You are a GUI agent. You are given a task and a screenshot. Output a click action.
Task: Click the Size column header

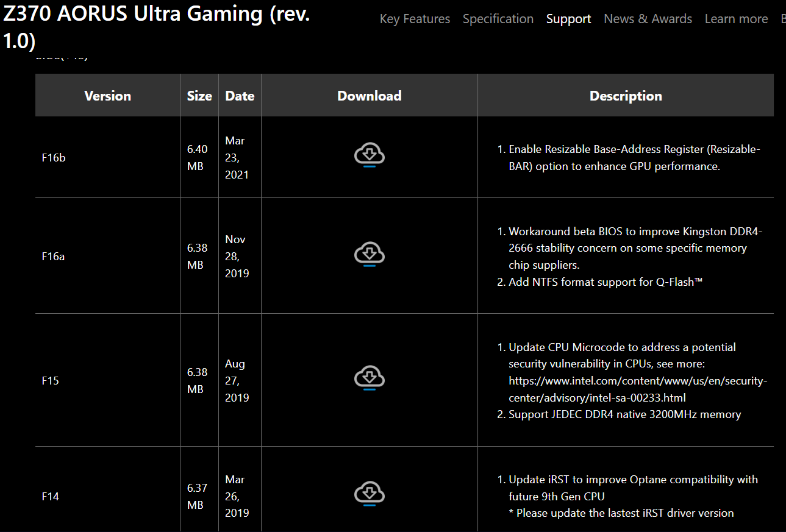coord(199,96)
